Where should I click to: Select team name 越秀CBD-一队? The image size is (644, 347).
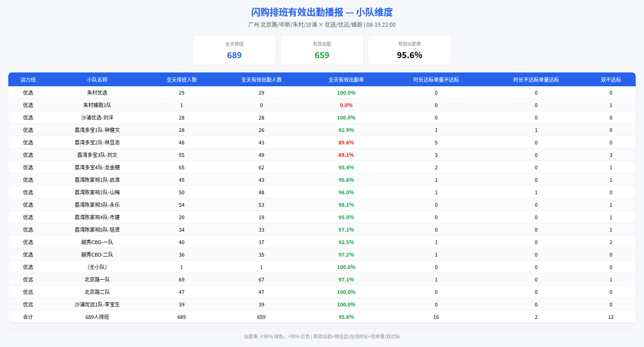pyautogui.click(x=97, y=242)
